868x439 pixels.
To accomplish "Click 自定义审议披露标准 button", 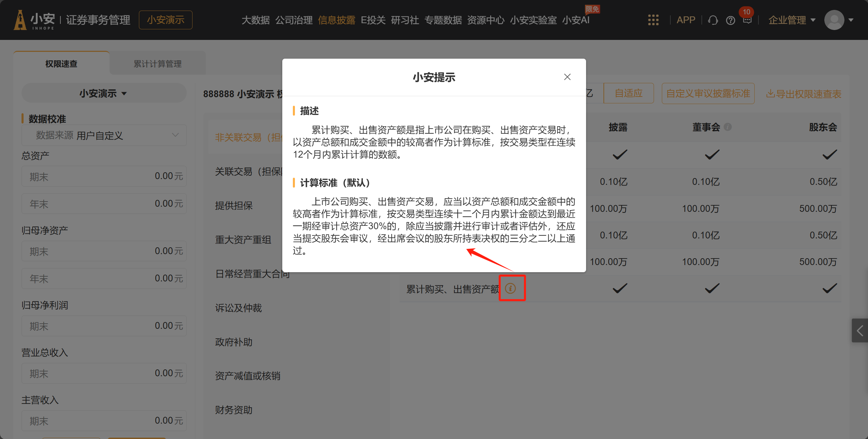I will pos(708,93).
